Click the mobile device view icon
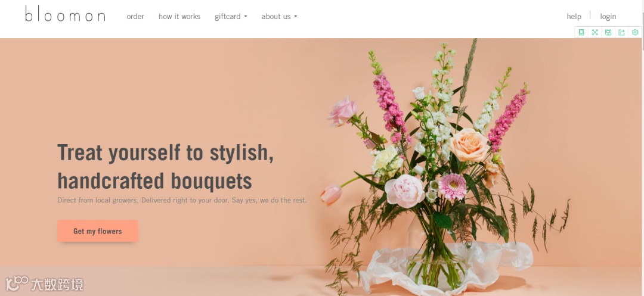Screen dimensions: 644x296 coord(581,32)
